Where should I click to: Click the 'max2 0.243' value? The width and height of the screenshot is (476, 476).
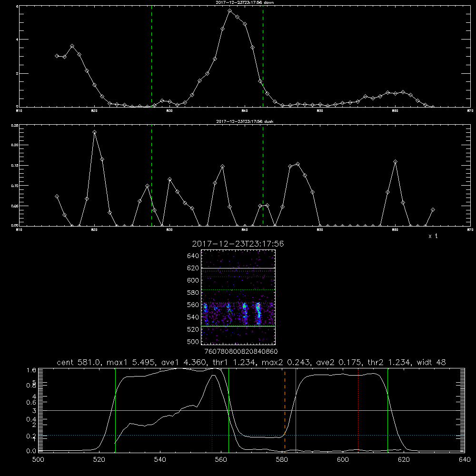point(286,362)
